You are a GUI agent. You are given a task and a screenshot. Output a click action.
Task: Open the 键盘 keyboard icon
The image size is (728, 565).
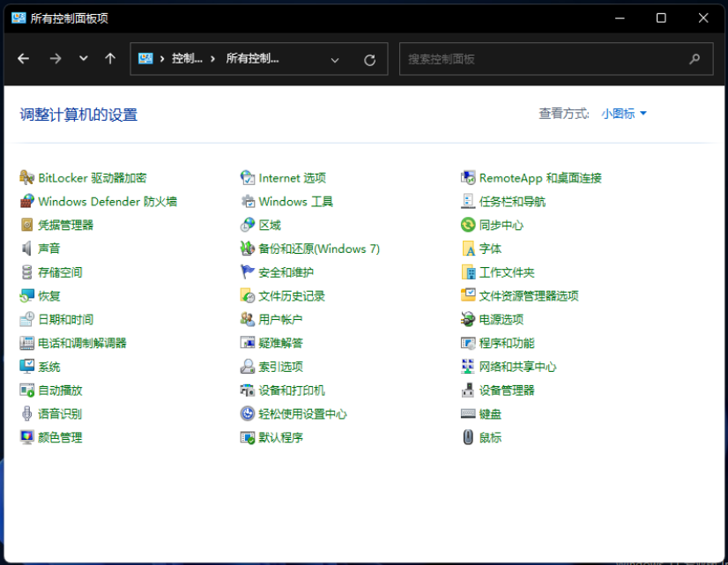pos(468,414)
